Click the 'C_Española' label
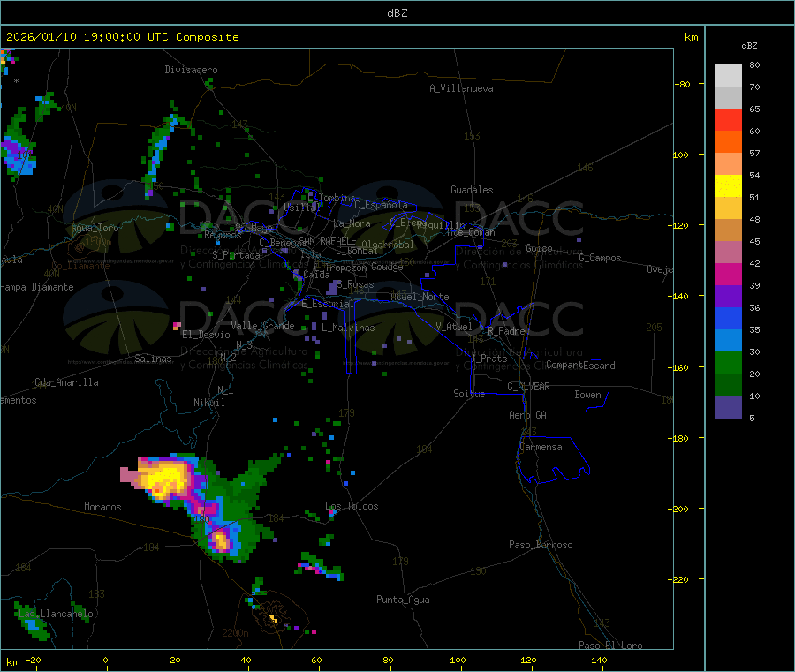795x672 pixels. 382,205
